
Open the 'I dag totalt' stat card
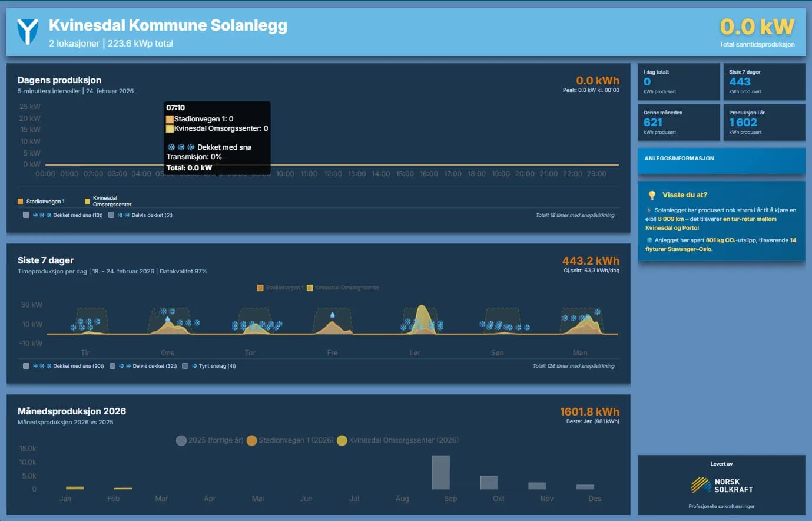coord(679,81)
